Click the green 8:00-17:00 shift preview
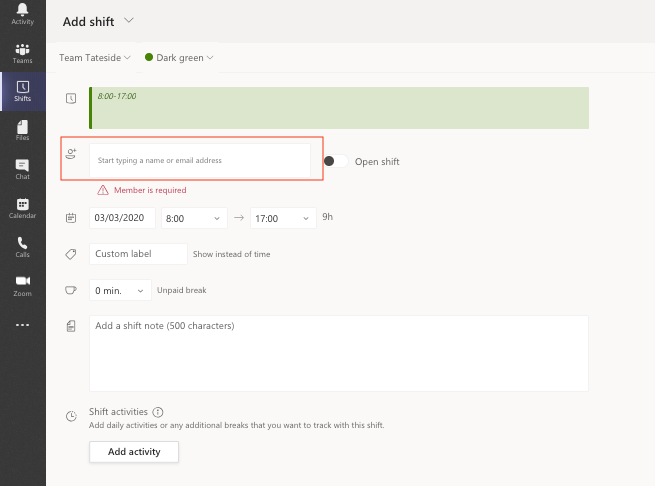The height and width of the screenshot is (486, 655). [339, 108]
